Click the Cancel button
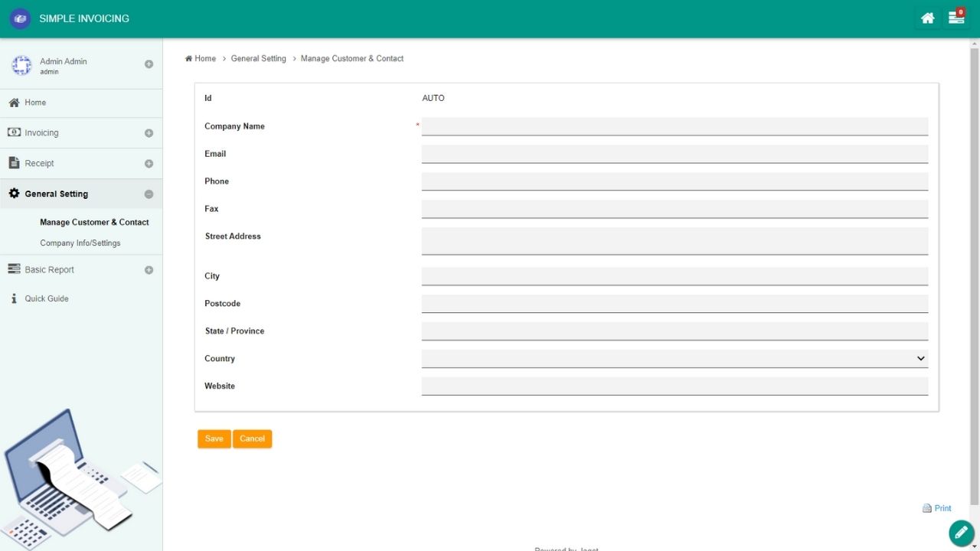The width and height of the screenshot is (980, 551). (252, 439)
